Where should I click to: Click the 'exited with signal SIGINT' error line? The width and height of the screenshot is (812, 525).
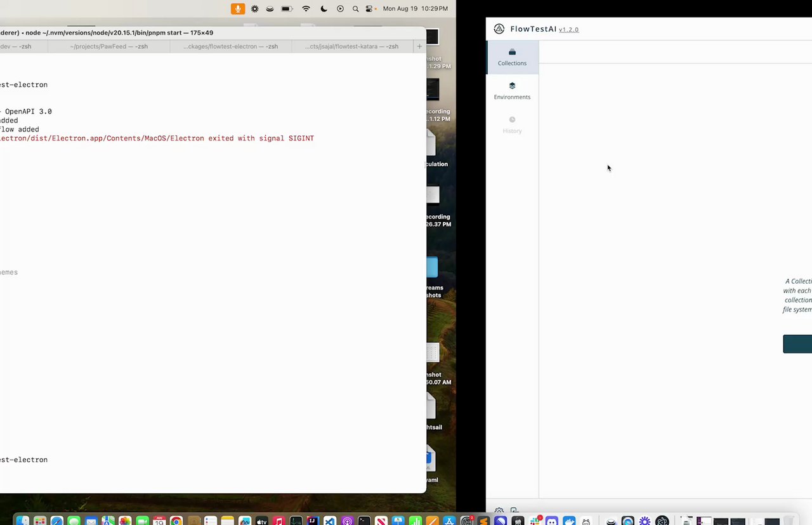tap(157, 138)
